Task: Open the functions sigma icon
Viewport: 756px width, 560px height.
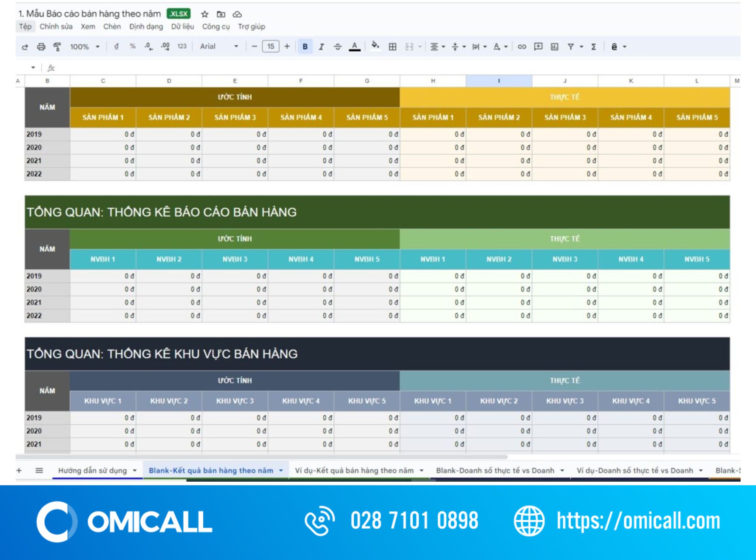Action: (x=594, y=47)
